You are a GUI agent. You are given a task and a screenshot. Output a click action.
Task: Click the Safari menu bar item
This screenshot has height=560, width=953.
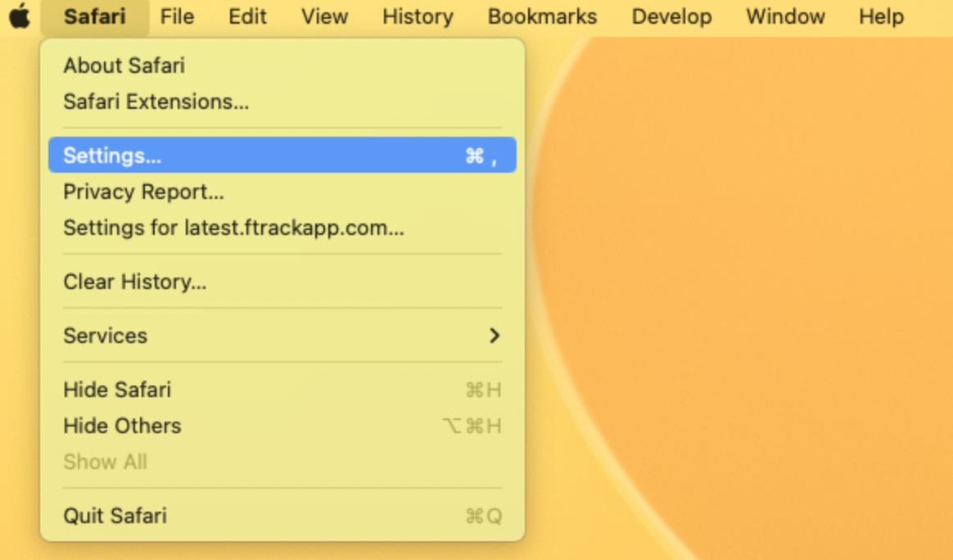95,16
